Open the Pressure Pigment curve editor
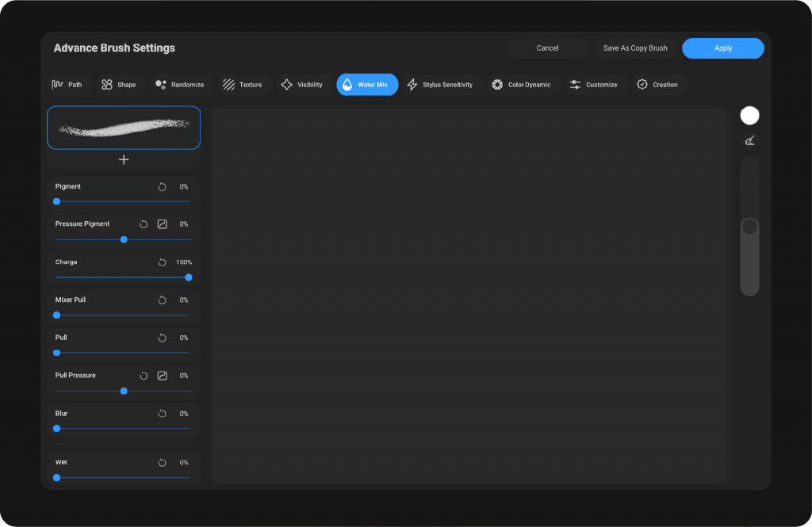The width and height of the screenshot is (812, 527). pos(163,224)
